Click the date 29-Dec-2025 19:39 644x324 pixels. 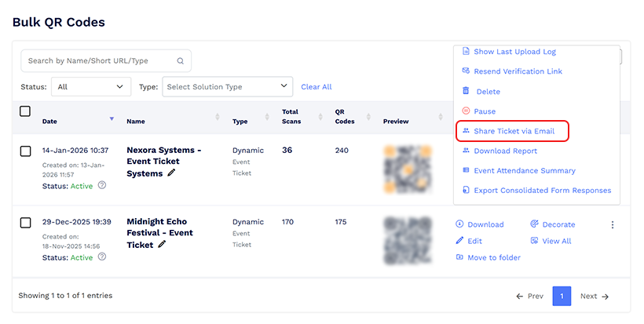click(x=76, y=222)
